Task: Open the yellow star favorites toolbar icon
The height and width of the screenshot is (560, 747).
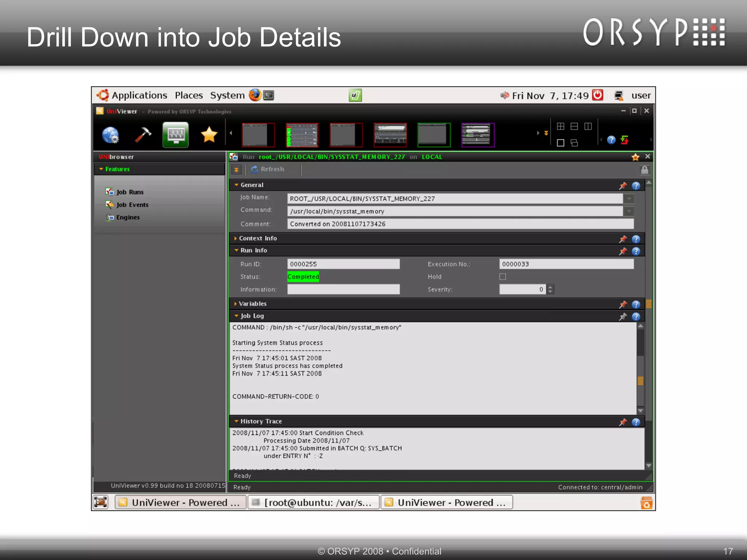Action: click(x=209, y=135)
